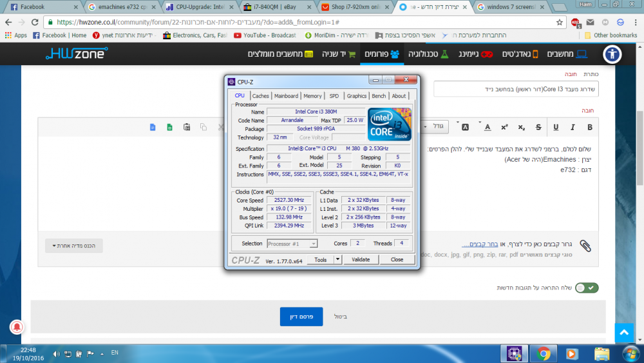
Task: Switch to Bench tab in CPU-Z
Action: point(379,96)
